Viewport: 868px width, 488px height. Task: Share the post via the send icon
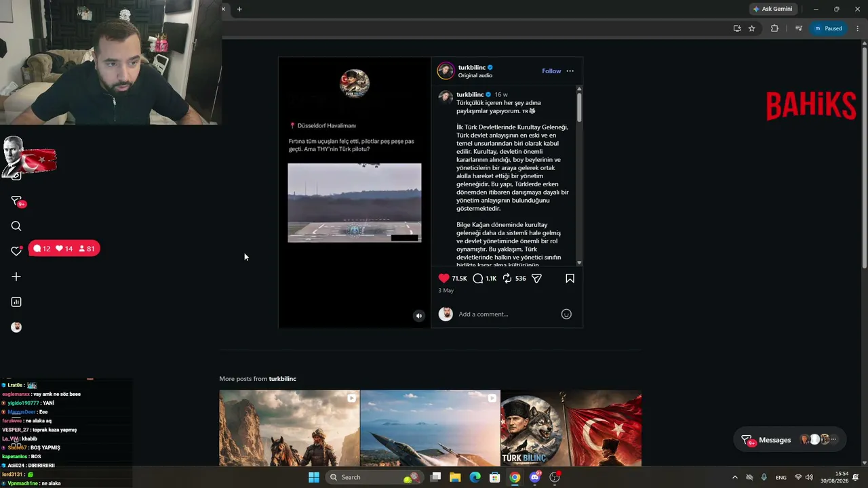pyautogui.click(x=536, y=278)
